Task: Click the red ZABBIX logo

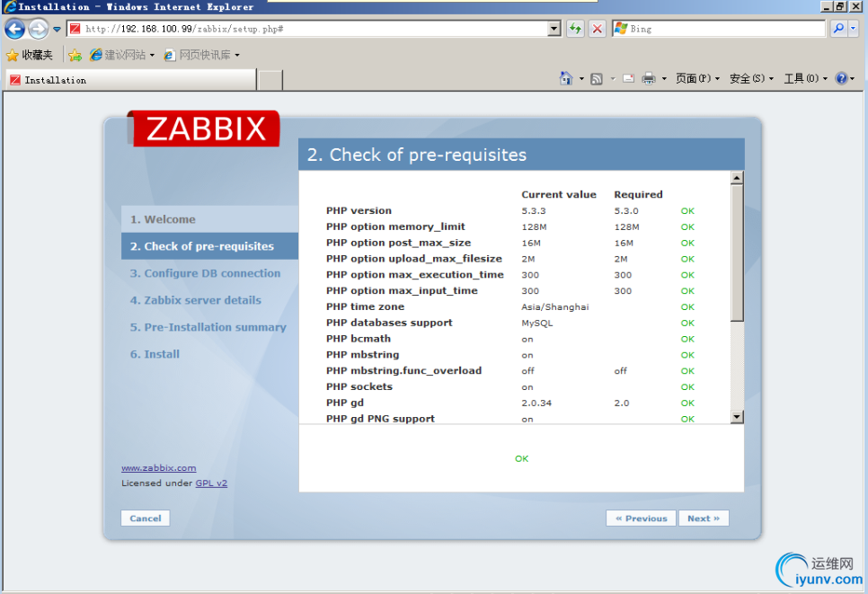Action: click(206, 129)
